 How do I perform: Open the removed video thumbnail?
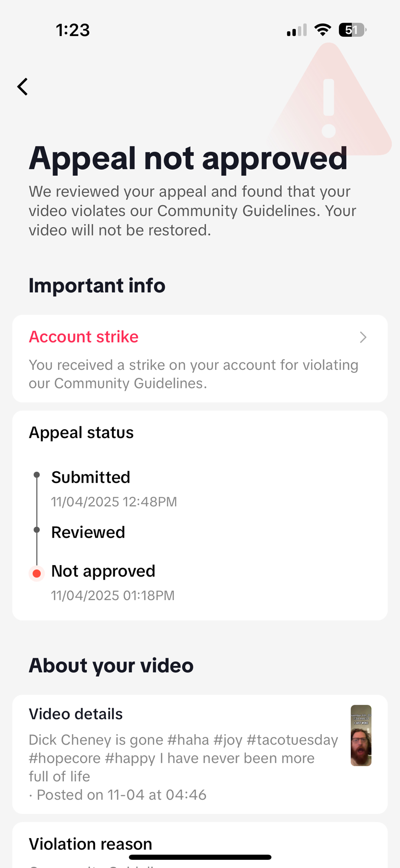click(x=361, y=735)
